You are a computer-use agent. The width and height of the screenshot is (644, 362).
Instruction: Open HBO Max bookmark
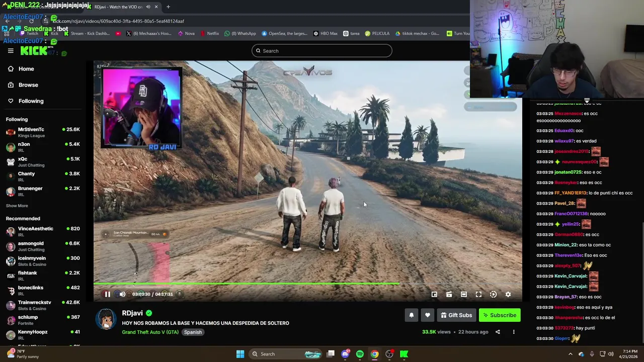[325, 33]
